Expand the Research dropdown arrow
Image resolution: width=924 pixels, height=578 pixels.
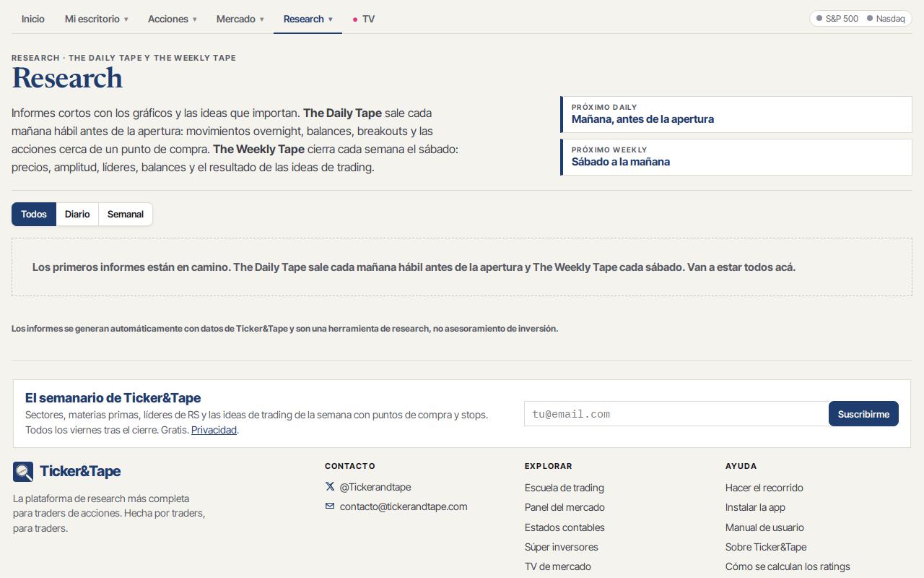click(x=331, y=20)
